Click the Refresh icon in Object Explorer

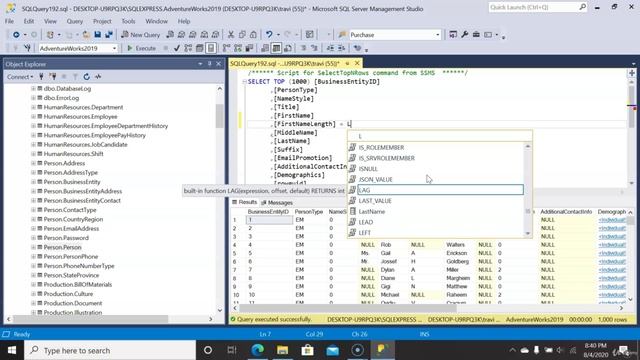pyautogui.click(x=87, y=76)
